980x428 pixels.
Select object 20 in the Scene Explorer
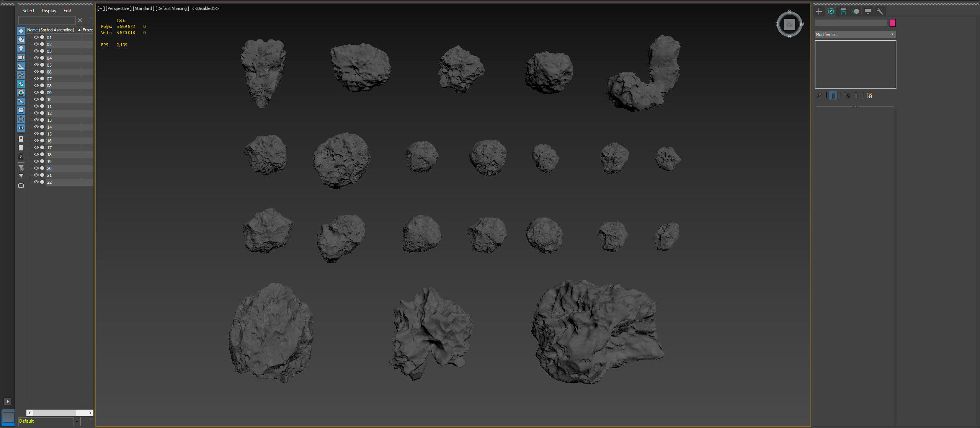point(49,168)
